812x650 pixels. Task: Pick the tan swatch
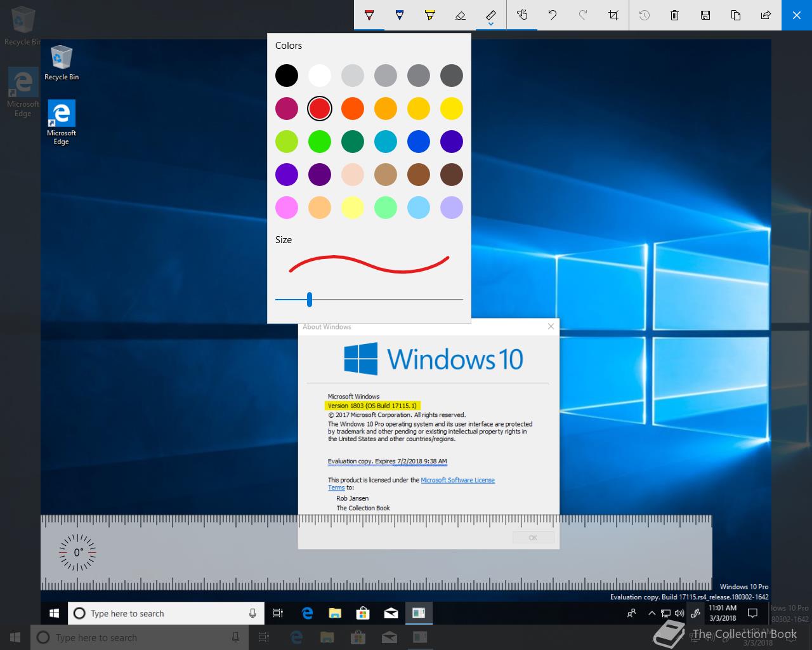click(x=386, y=175)
